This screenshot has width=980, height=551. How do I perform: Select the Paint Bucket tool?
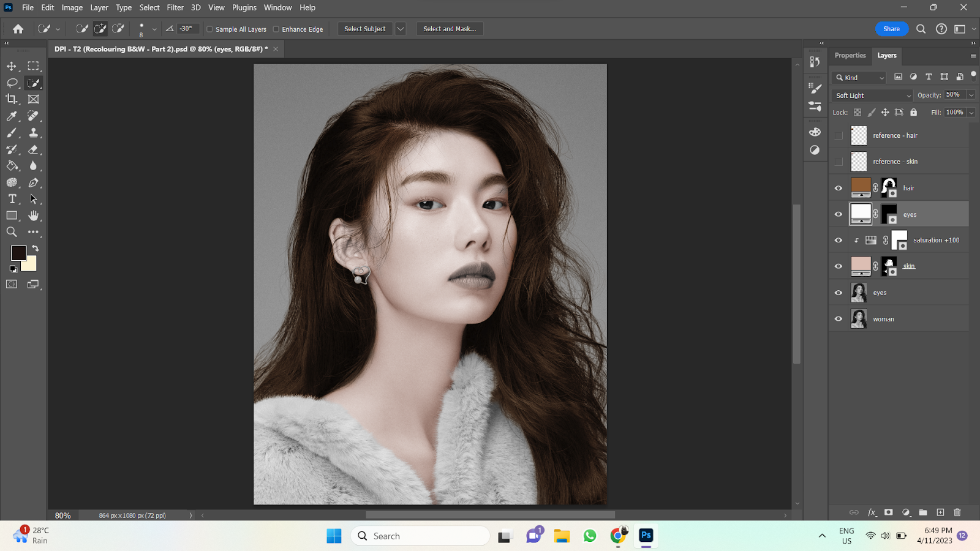(12, 166)
